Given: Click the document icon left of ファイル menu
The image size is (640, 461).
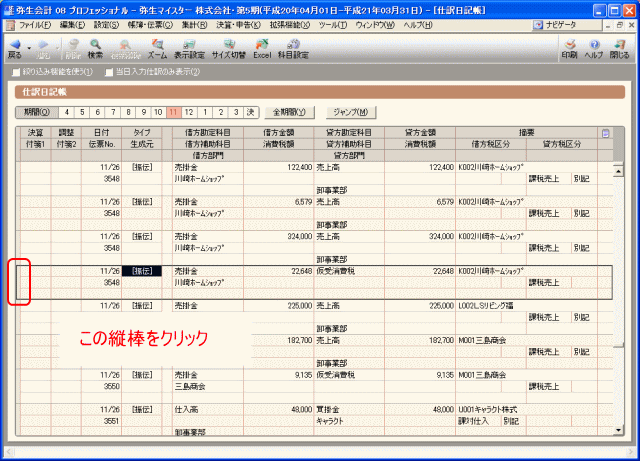Looking at the screenshot, I should pyautogui.click(x=10, y=25).
